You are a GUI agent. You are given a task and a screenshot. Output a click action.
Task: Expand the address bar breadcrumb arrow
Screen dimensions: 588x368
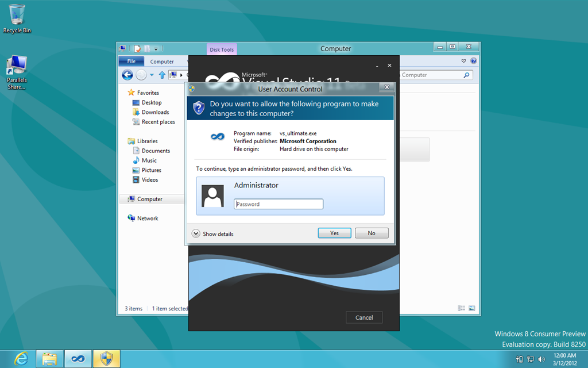click(x=181, y=75)
